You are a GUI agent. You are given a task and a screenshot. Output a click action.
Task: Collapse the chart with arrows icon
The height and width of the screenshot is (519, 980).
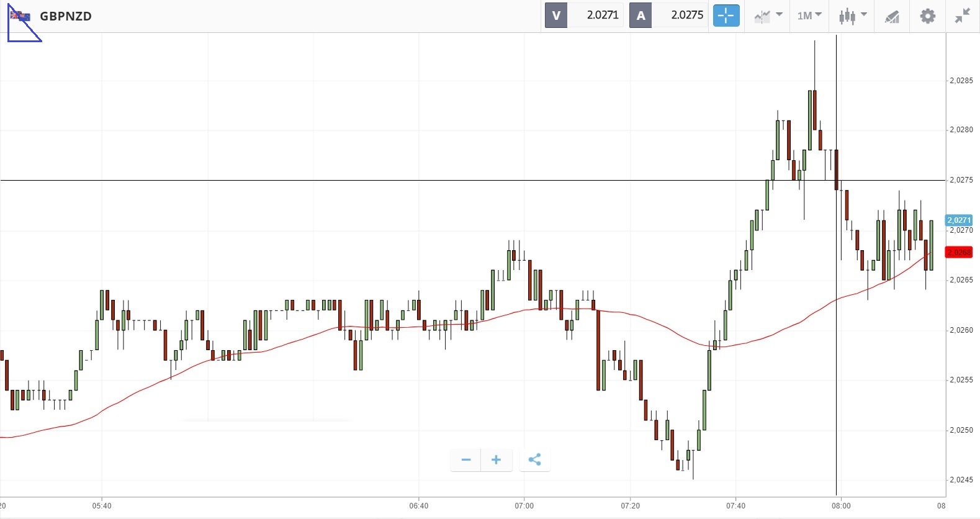click(962, 16)
